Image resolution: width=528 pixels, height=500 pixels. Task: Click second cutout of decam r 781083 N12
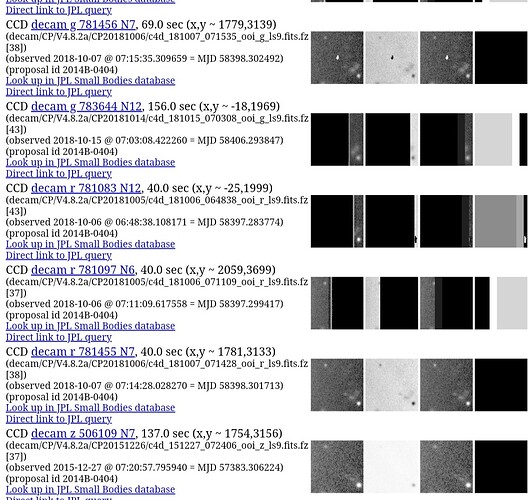[392, 221]
